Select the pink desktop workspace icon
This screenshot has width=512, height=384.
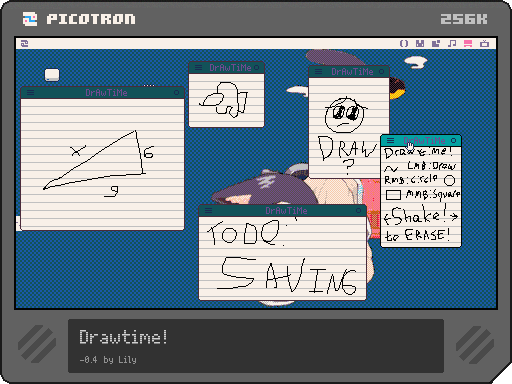468,43
